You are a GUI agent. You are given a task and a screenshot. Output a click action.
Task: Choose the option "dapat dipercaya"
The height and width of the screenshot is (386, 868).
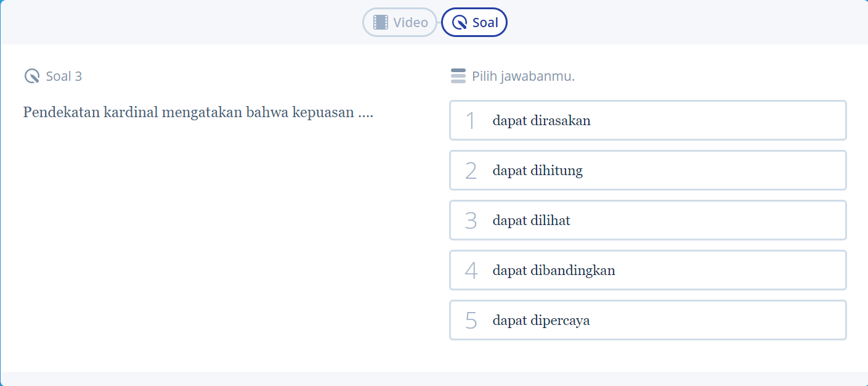tap(647, 320)
